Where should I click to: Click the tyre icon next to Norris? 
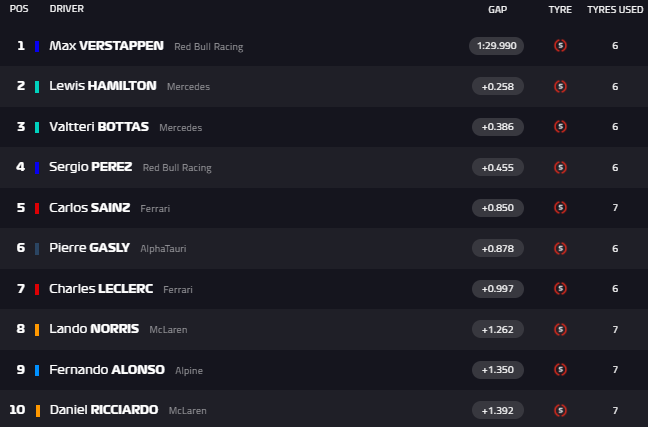(560, 329)
